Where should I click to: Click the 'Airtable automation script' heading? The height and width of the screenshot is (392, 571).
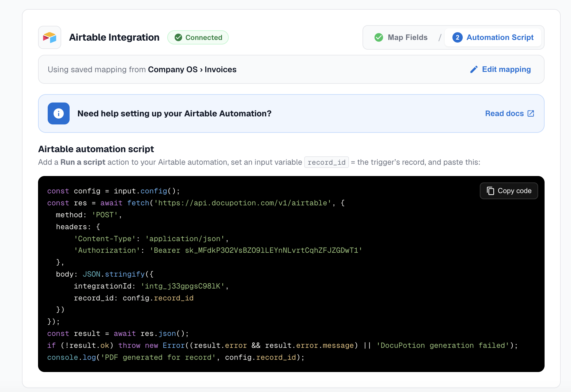pyautogui.click(x=96, y=149)
